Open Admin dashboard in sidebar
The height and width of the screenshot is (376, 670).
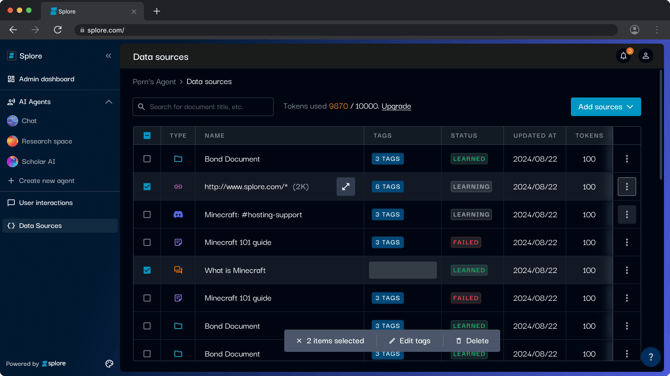click(x=47, y=79)
